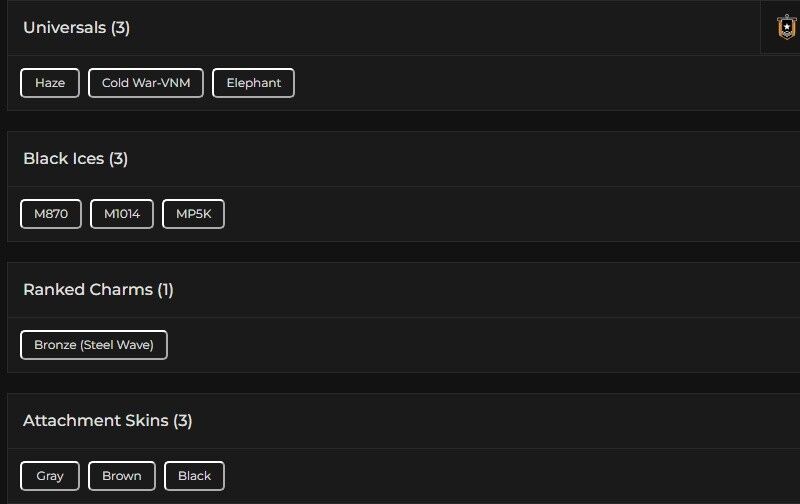Pick the MP5K Black Ice tag

click(193, 214)
